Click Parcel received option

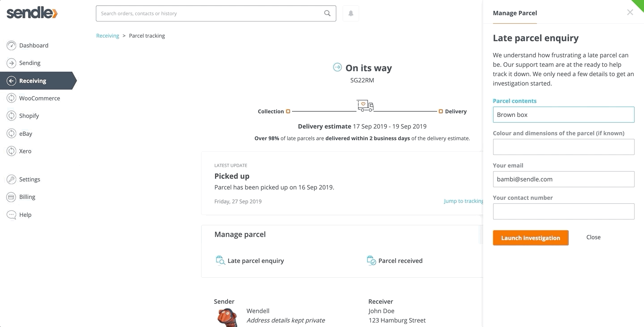point(400,261)
